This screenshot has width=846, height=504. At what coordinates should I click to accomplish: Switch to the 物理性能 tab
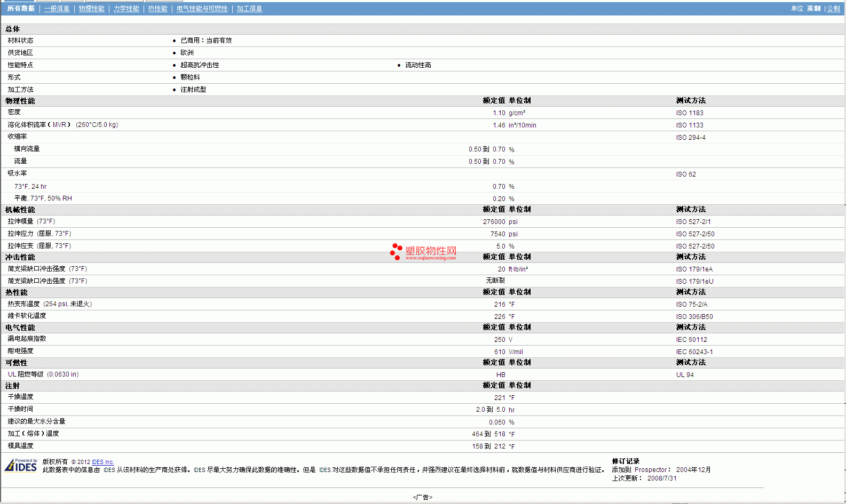tap(91, 9)
